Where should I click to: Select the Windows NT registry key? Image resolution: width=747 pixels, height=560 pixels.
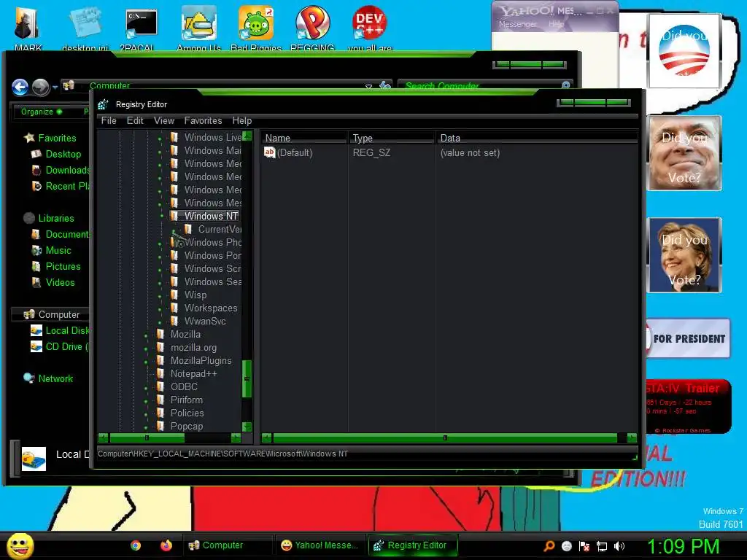211,216
